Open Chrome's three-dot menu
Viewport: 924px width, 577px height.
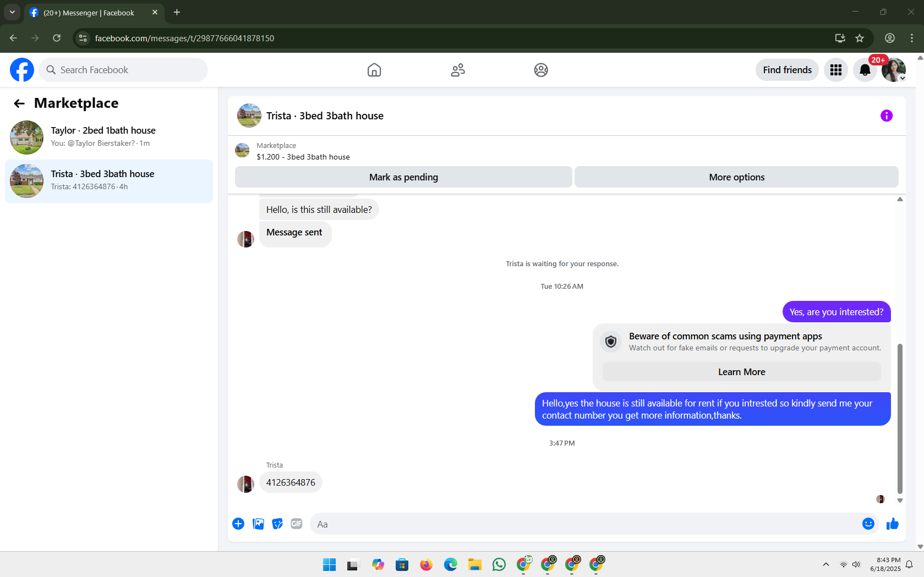click(x=912, y=38)
